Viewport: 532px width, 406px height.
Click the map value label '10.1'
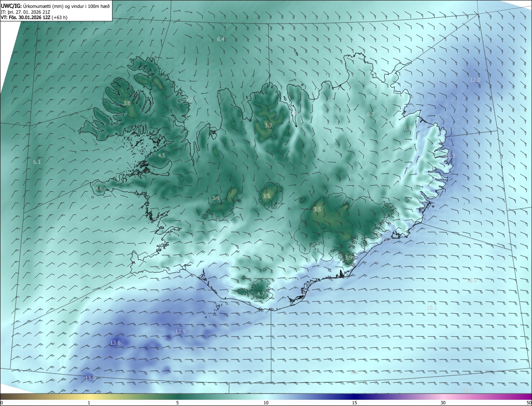click(x=432, y=308)
